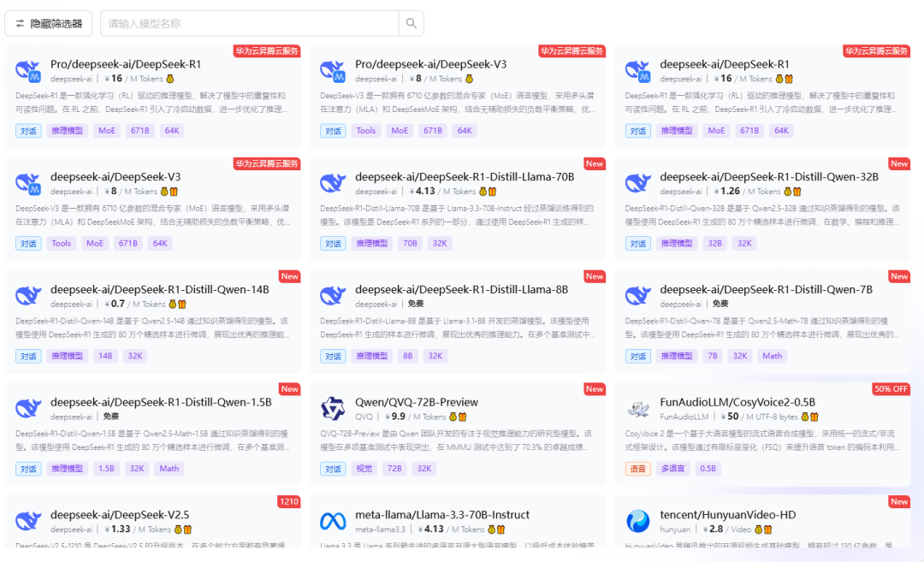Click 对话 tag on Distill-Llama-8B card

[x=333, y=356]
